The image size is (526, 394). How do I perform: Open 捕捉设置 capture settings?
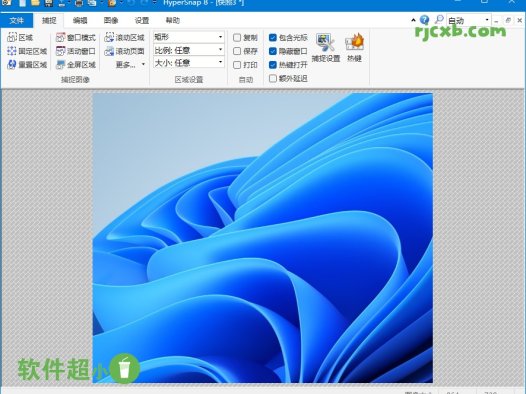click(326, 48)
